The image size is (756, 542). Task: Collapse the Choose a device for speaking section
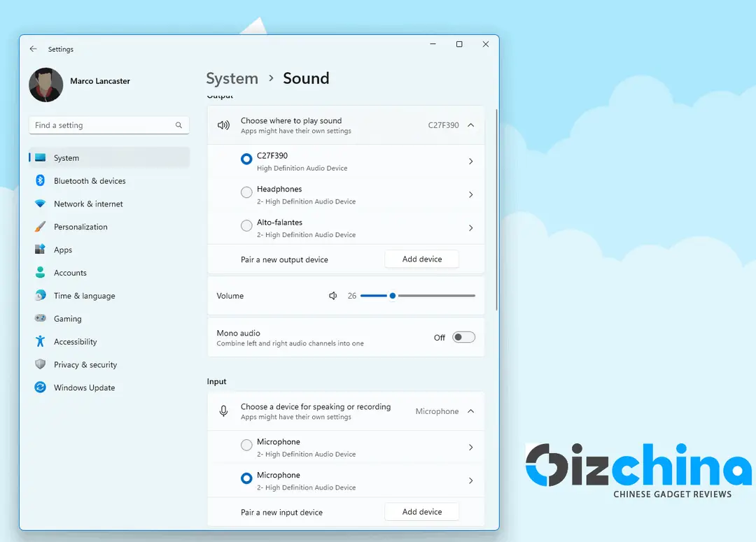[471, 411]
